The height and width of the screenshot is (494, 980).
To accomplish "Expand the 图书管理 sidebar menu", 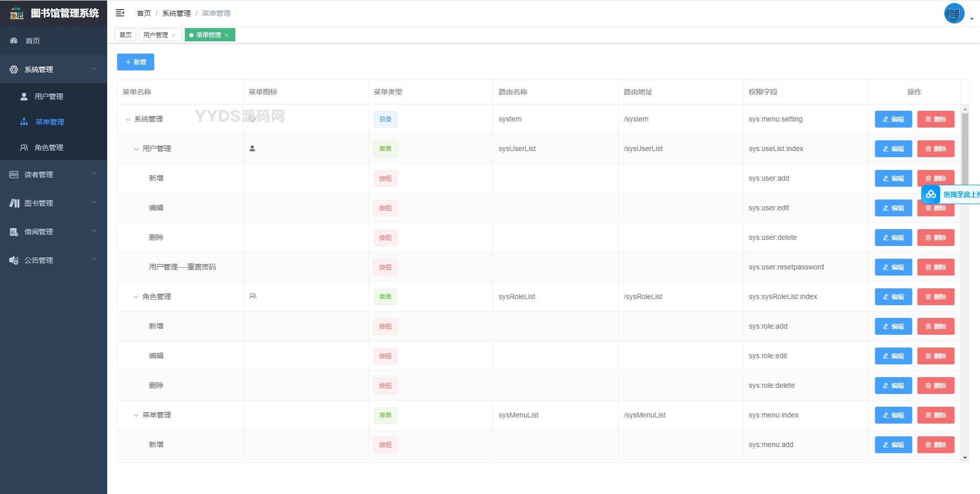I will [53, 203].
